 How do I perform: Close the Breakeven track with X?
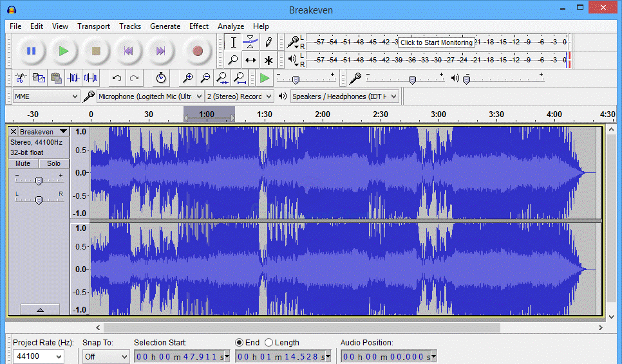14,131
